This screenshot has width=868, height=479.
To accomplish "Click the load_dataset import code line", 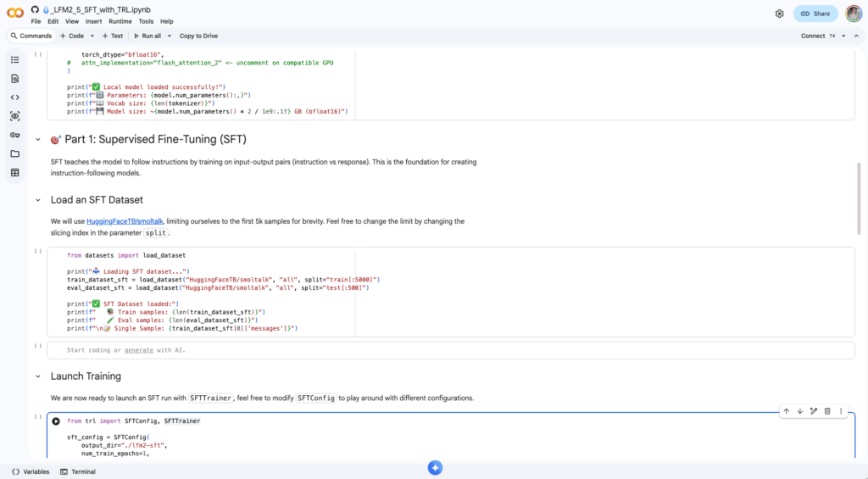I will pyautogui.click(x=126, y=255).
